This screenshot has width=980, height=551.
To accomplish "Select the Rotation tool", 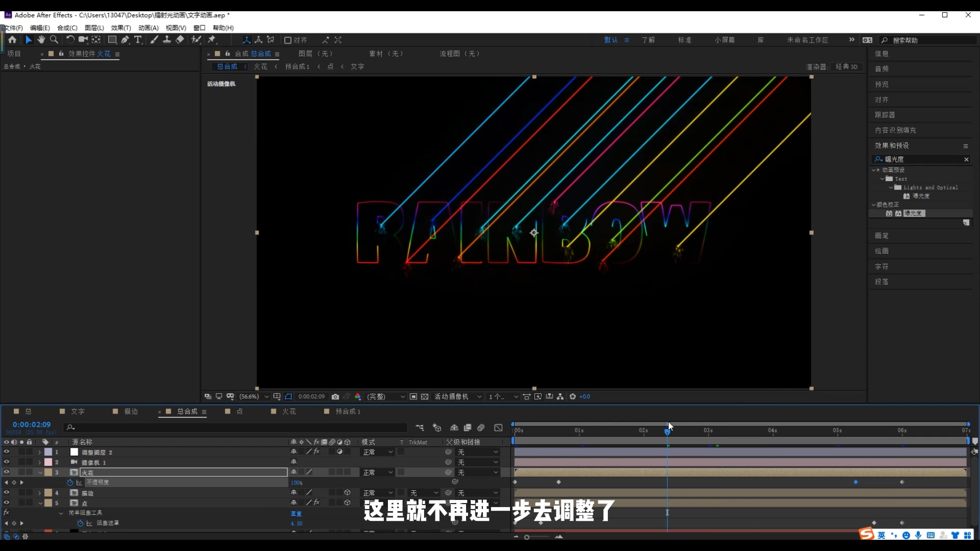I will [70, 40].
